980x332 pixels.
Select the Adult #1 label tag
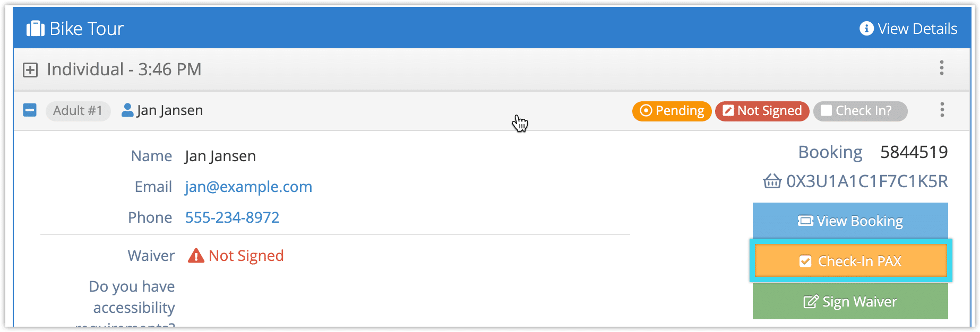point(78,111)
